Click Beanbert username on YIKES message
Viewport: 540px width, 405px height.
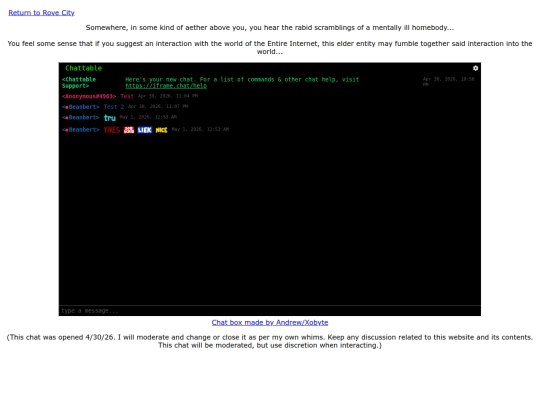(x=81, y=130)
